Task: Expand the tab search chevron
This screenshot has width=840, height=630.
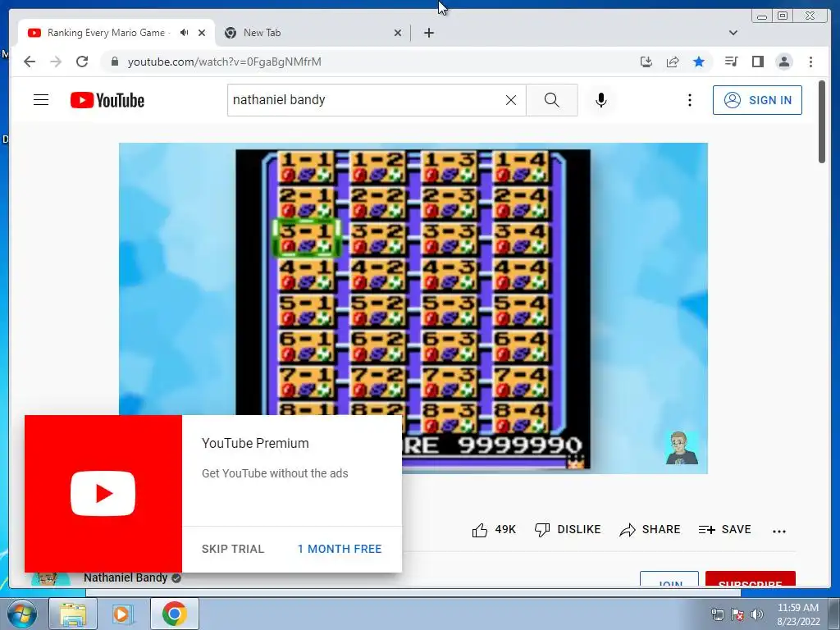Action: click(x=733, y=33)
